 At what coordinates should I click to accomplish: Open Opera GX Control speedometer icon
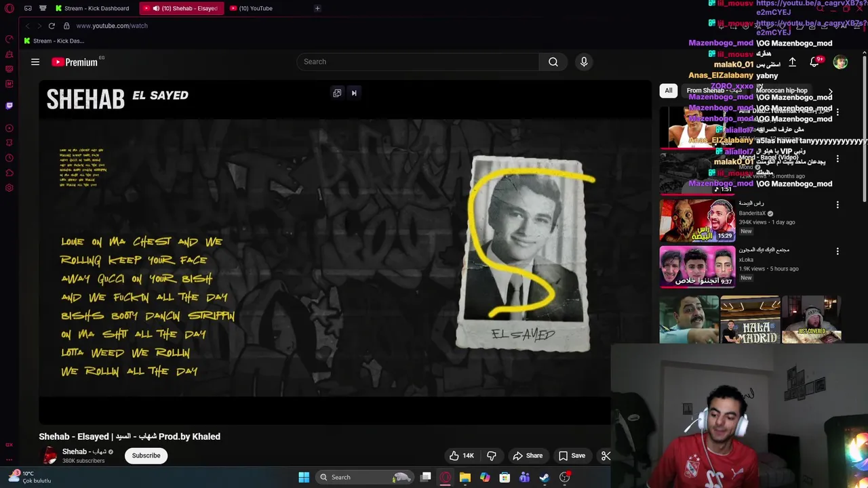9,39
